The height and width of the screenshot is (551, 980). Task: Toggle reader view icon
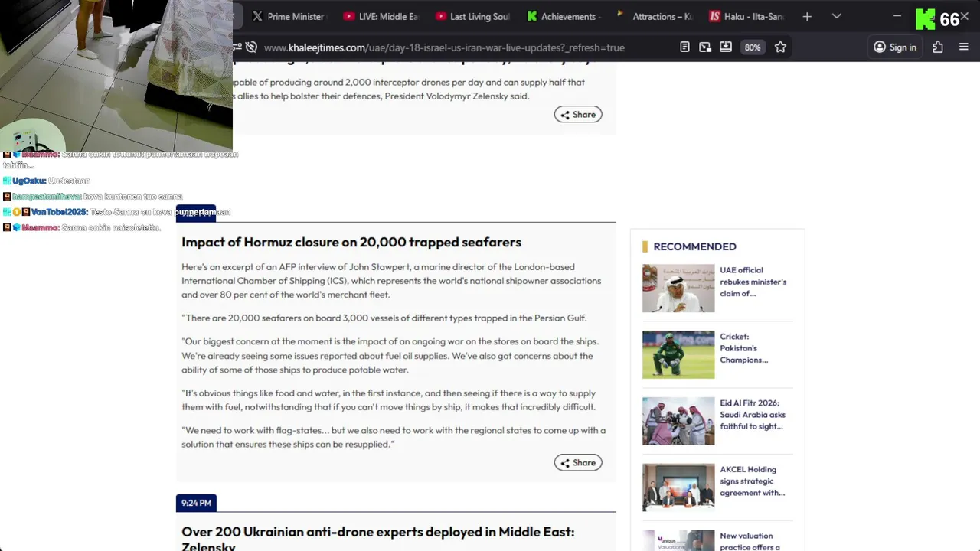[x=684, y=47]
